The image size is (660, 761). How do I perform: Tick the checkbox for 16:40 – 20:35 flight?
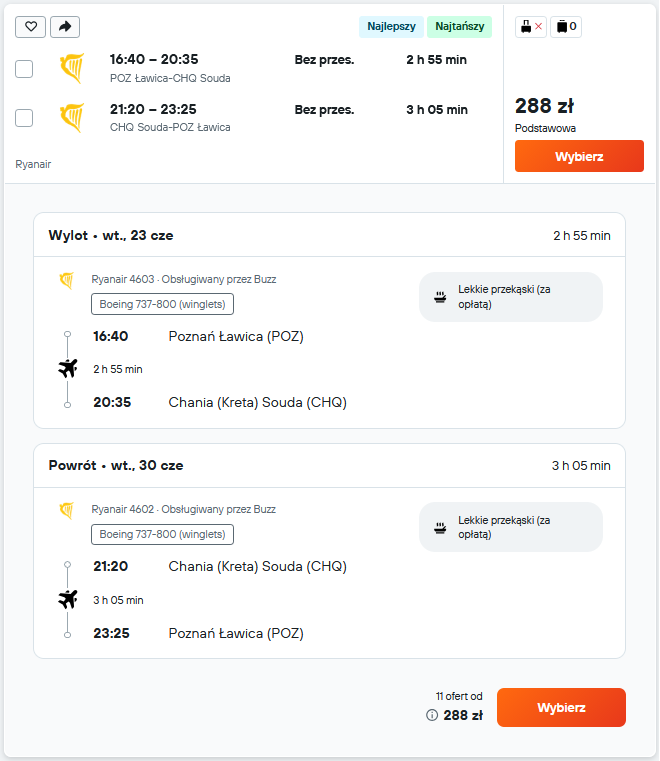(x=24, y=69)
